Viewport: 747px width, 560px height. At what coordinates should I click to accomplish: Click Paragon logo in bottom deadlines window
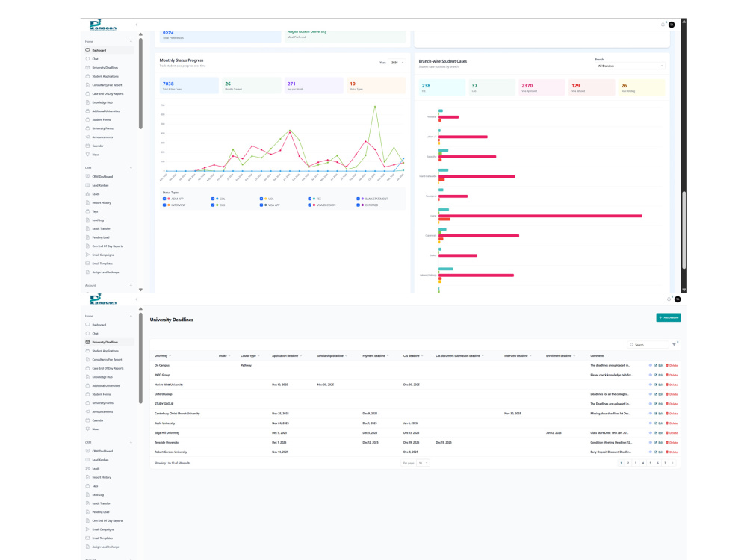pyautogui.click(x=103, y=299)
